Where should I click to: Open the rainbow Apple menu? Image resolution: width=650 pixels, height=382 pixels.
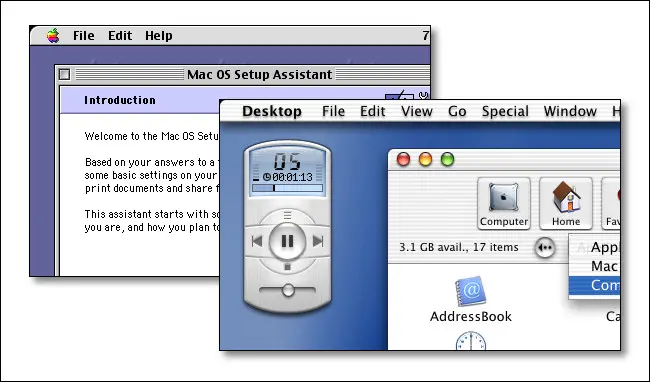[x=53, y=36]
